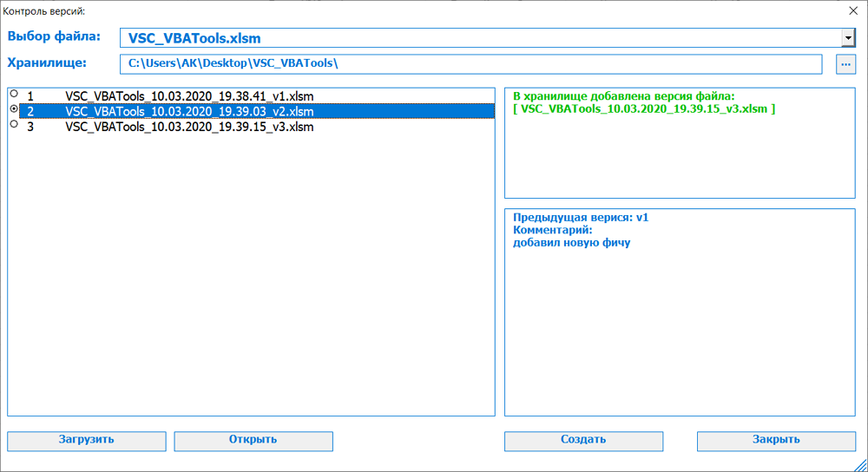The width and height of the screenshot is (868, 472).
Task: Click the window resize grip corner
Action: [x=860, y=465]
